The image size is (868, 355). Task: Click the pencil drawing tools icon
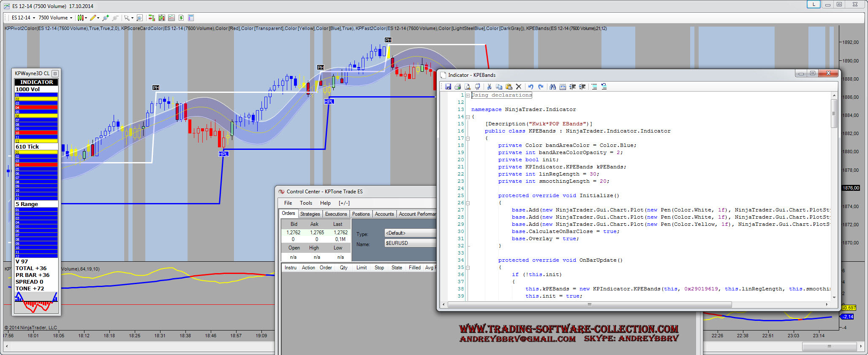(93, 18)
